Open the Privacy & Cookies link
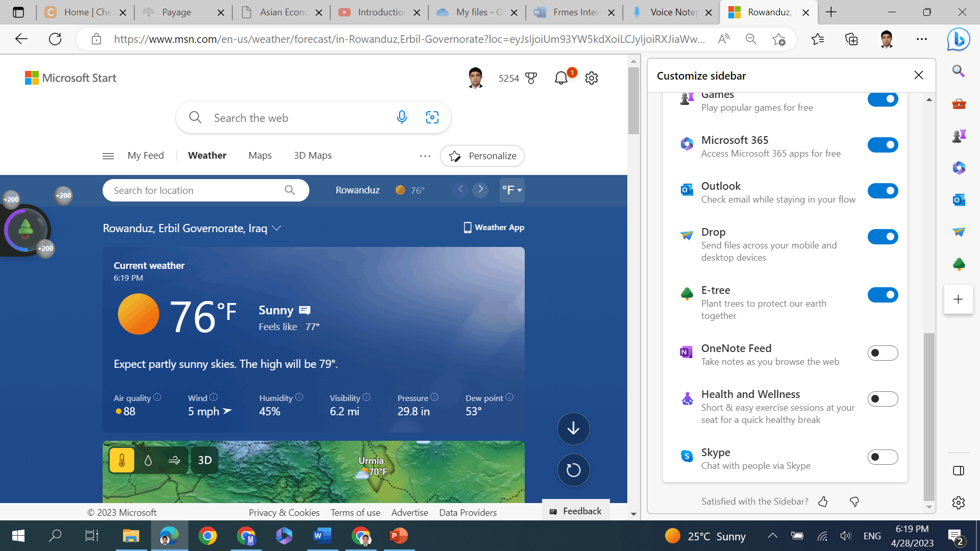The image size is (980, 551). point(284,512)
